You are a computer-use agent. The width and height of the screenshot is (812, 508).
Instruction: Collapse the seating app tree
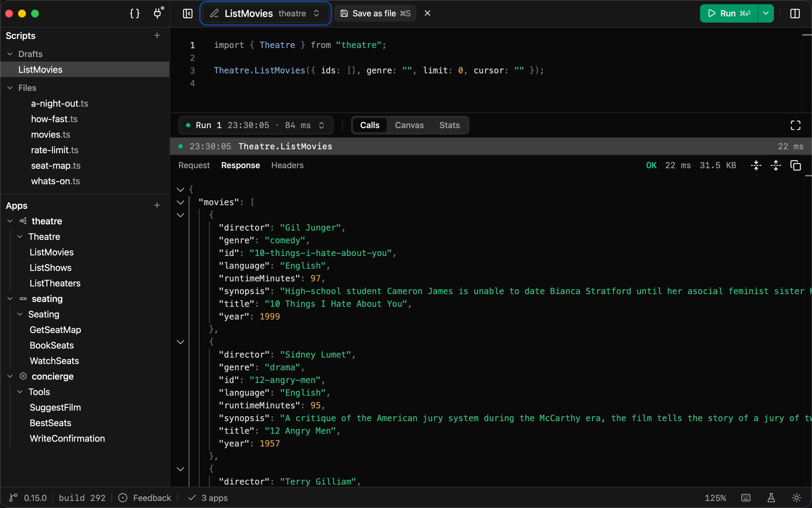pos(10,298)
